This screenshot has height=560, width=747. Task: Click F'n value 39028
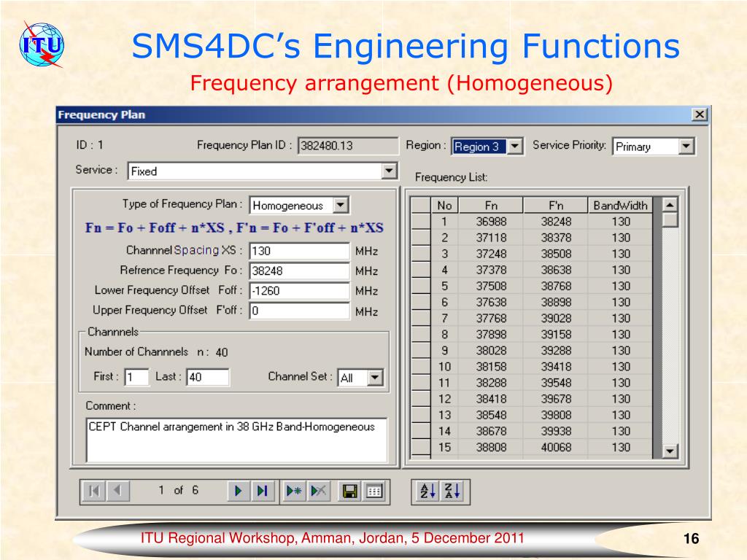pos(556,319)
